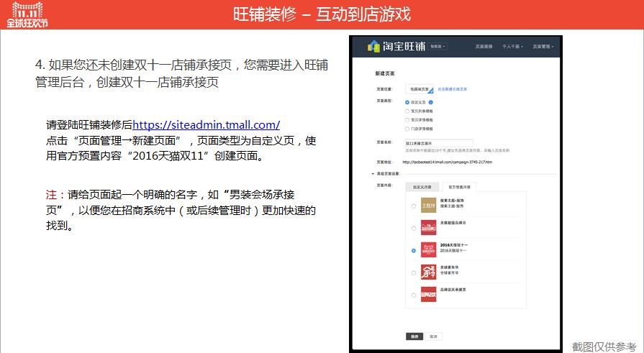Screen dimensions: 644x353
Task: Select the 宝贝详情模板 radio button
Action: [407, 120]
